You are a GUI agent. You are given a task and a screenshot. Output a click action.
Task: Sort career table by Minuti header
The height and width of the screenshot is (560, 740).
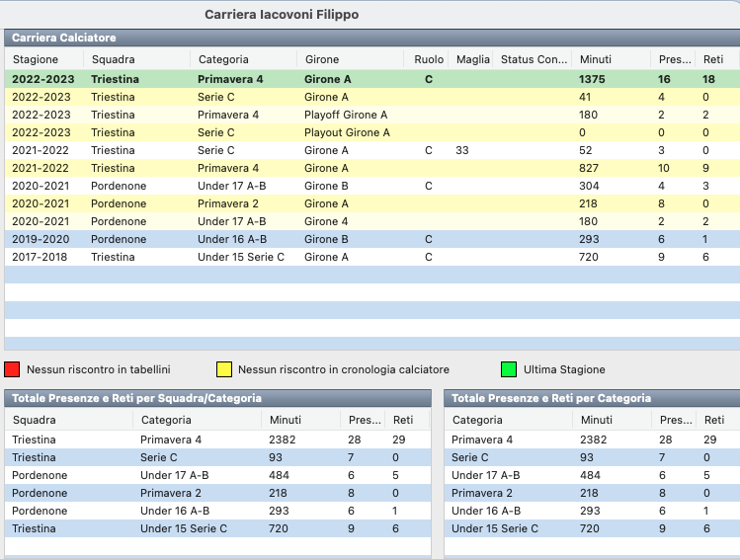click(x=596, y=59)
